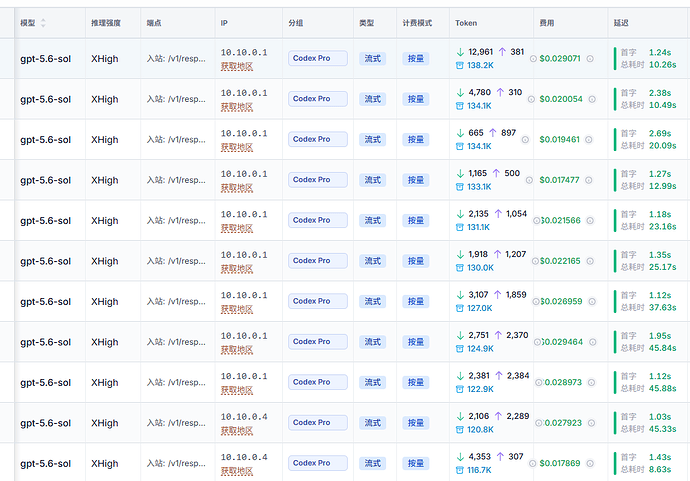Click the 按量 tag in the $0.019461 row

[x=415, y=140]
